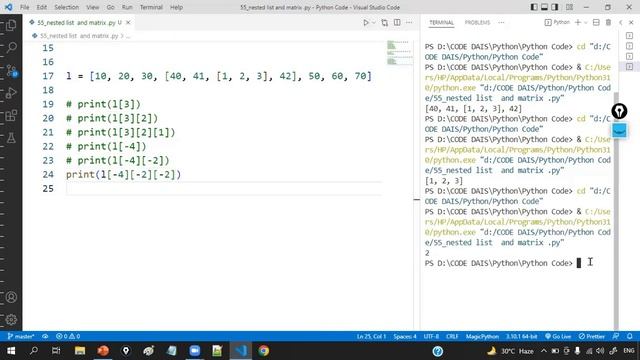The image size is (640, 360).
Task: Change the CRLF end of line sequence
Action: click(452, 336)
